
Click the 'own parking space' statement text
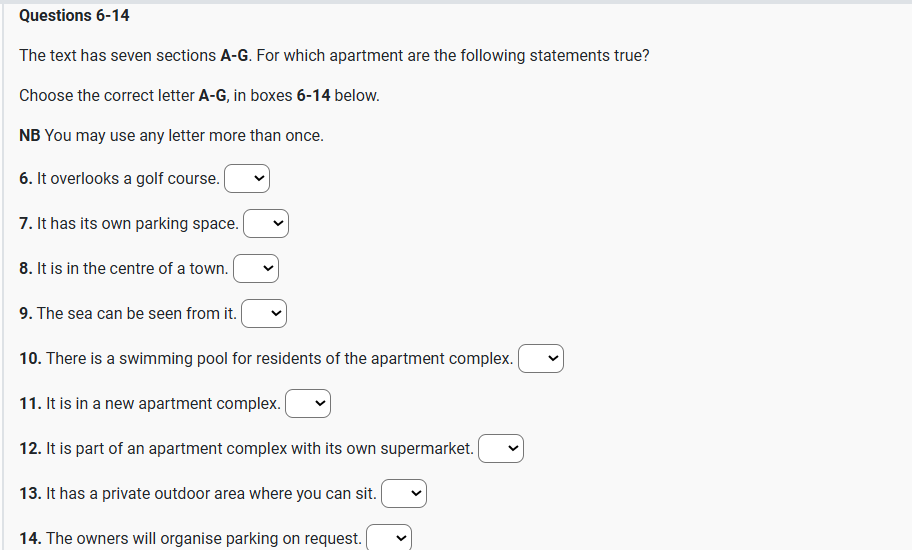click(x=137, y=224)
